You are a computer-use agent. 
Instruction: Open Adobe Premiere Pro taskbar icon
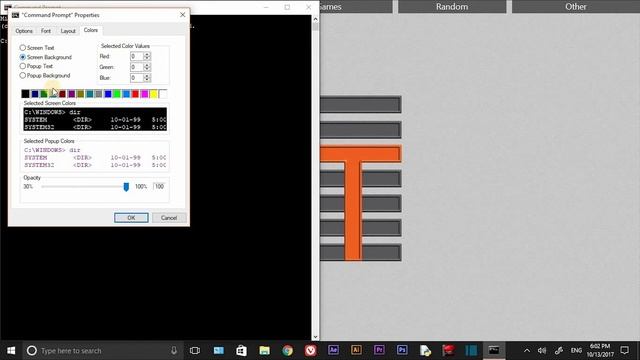click(x=379, y=350)
